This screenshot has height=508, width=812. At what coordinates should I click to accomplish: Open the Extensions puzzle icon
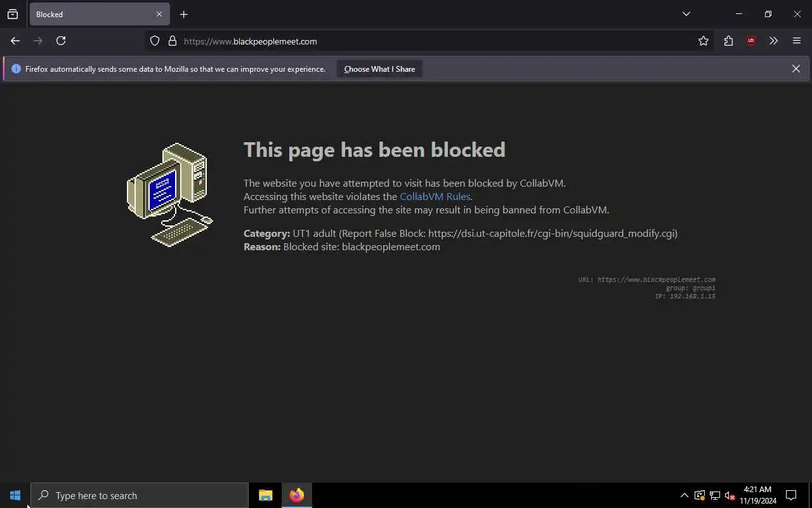click(728, 41)
